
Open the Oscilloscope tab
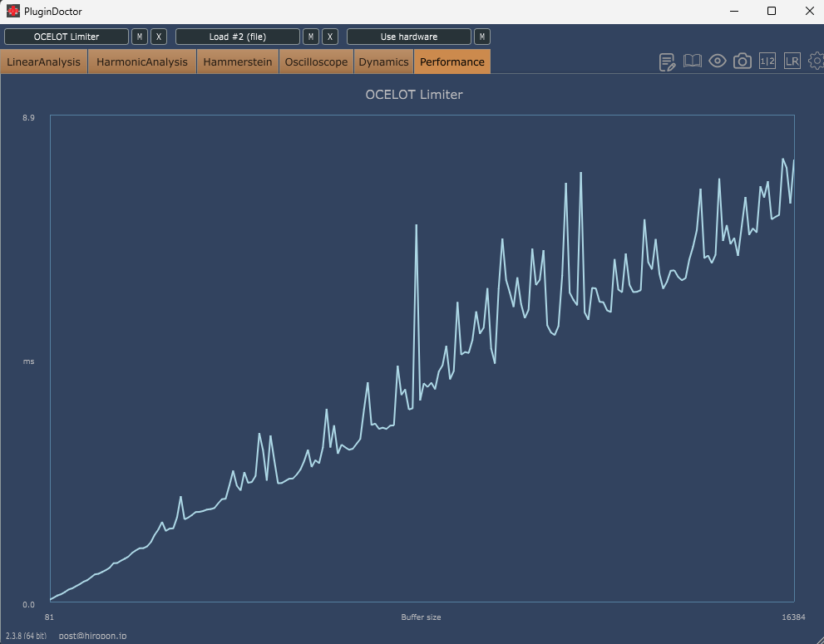point(316,62)
